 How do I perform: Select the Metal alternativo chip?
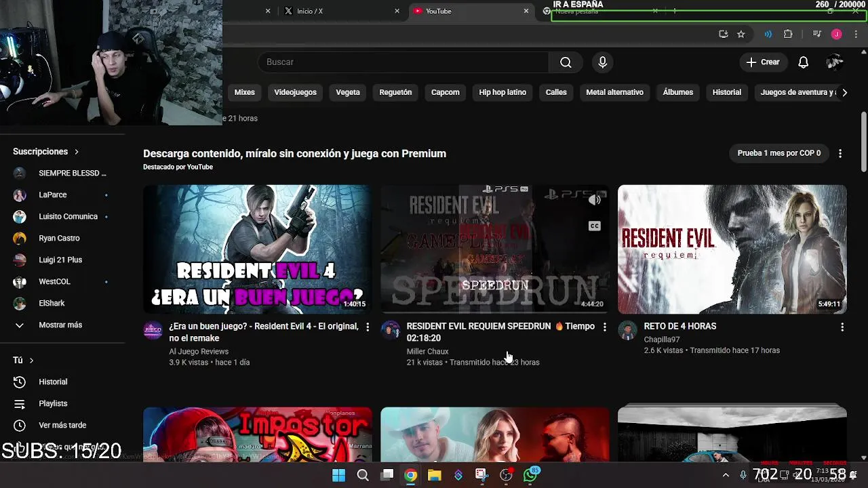coord(615,92)
